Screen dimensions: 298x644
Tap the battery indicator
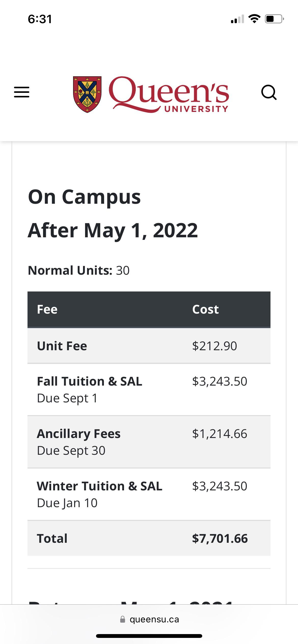[x=274, y=18]
